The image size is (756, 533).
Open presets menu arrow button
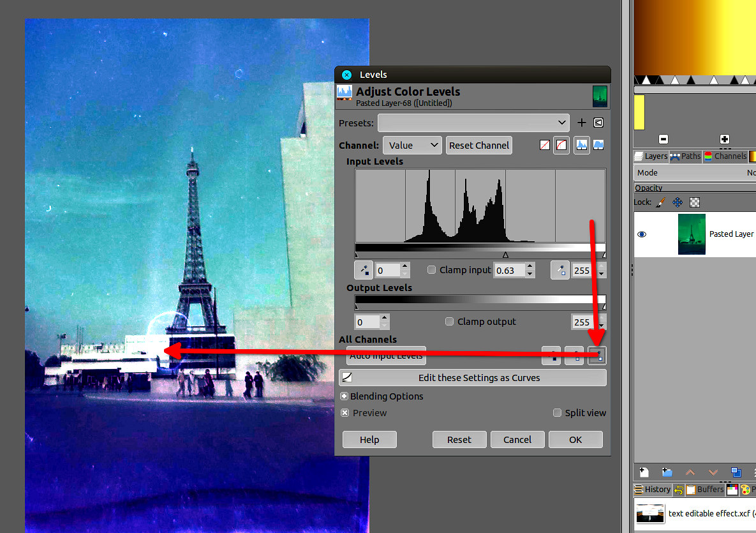tap(598, 123)
